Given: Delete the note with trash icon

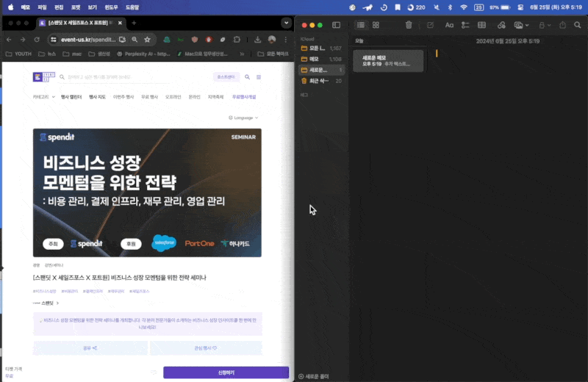Looking at the screenshot, I should point(409,25).
